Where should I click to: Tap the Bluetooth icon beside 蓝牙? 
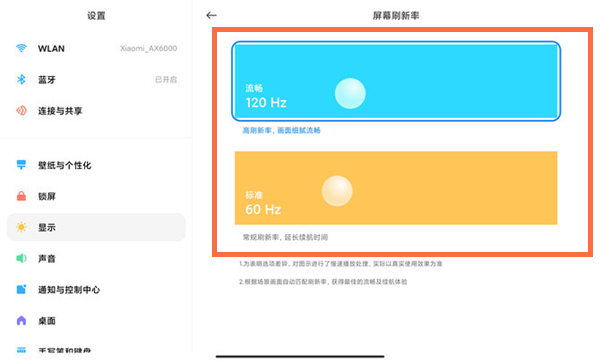pos(21,79)
